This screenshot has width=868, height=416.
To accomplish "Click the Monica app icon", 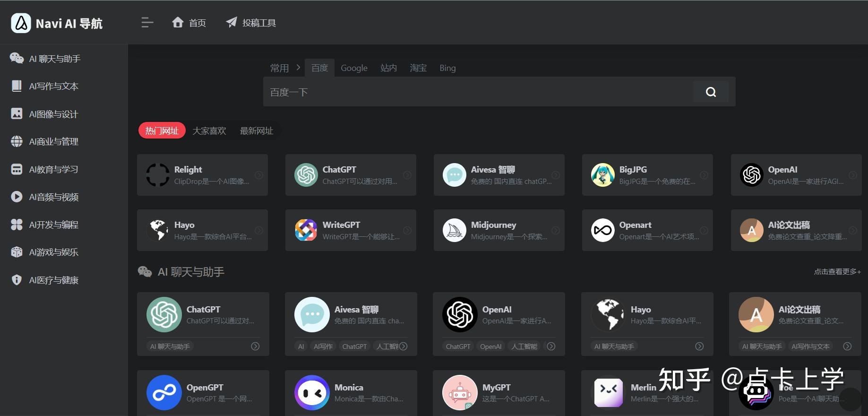I will 312,392.
